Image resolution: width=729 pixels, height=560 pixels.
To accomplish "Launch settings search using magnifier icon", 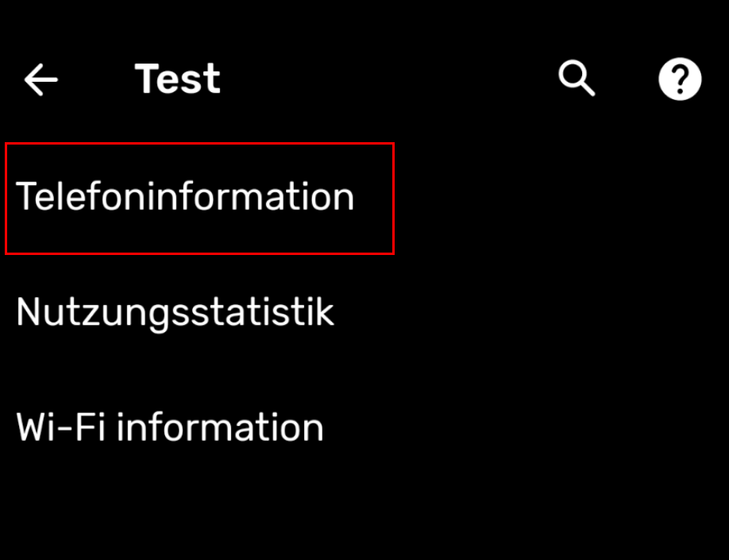I will pos(577,78).
